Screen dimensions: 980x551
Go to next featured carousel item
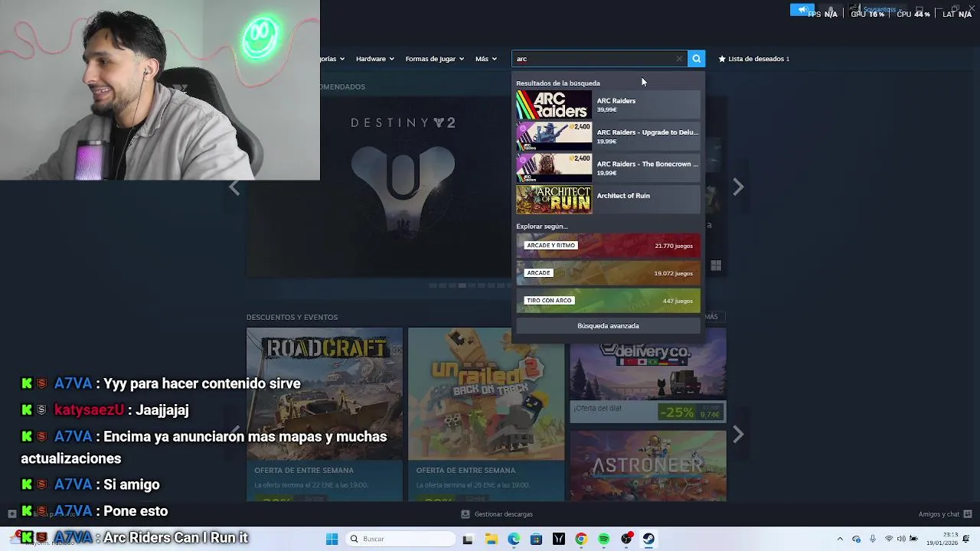pyautogui.click(x=738, y=187)
